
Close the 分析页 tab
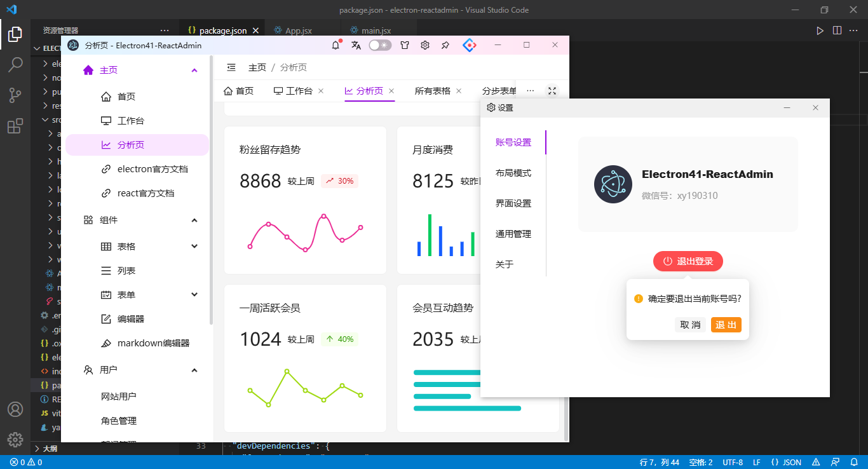(391, 91)
